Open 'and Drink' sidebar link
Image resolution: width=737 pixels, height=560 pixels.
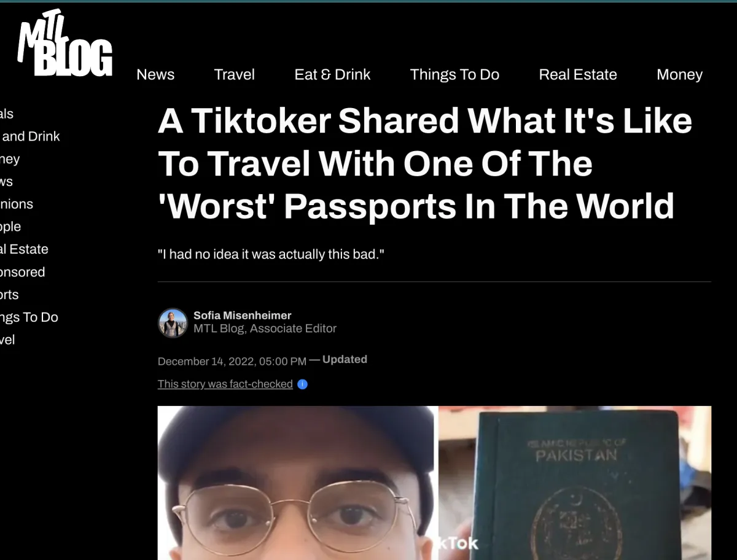click(x=30, y=136)
